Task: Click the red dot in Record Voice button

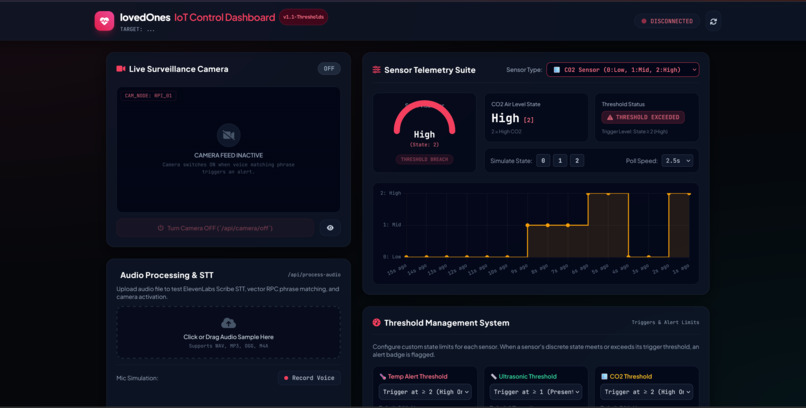Action: click(286, 378)
